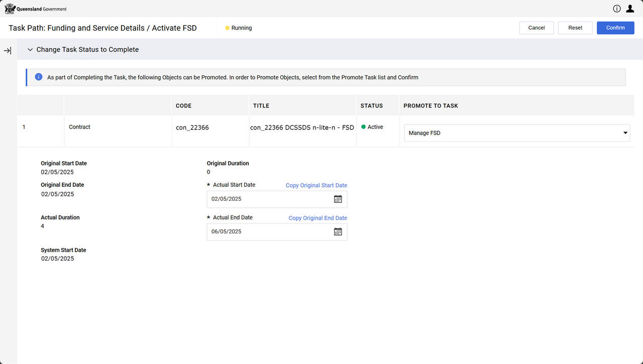The image size is (643, 364).
Task: Open the user profile icon
Action: tap(630, 9)
